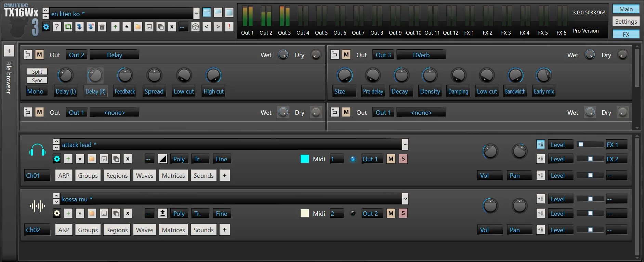Mute the DVerb effect with M button
The width and height of the screenshot is (644, 262).
click(x=346, y=55)
